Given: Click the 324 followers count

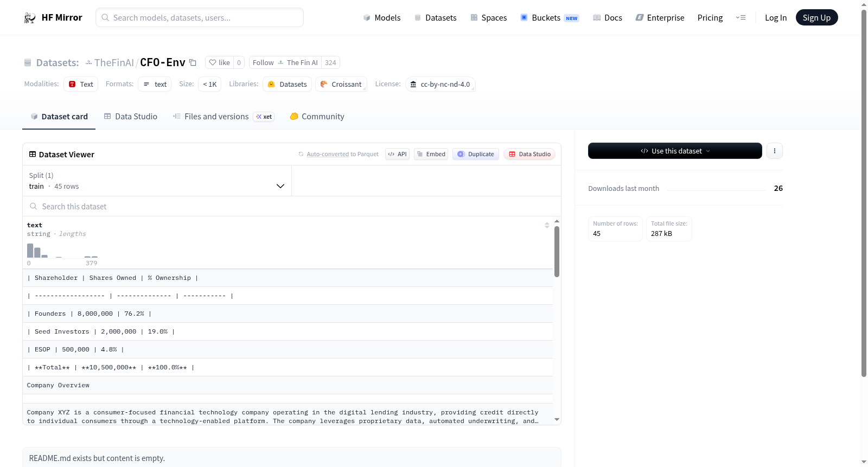Looking at the screenshot, I should 330,62.
